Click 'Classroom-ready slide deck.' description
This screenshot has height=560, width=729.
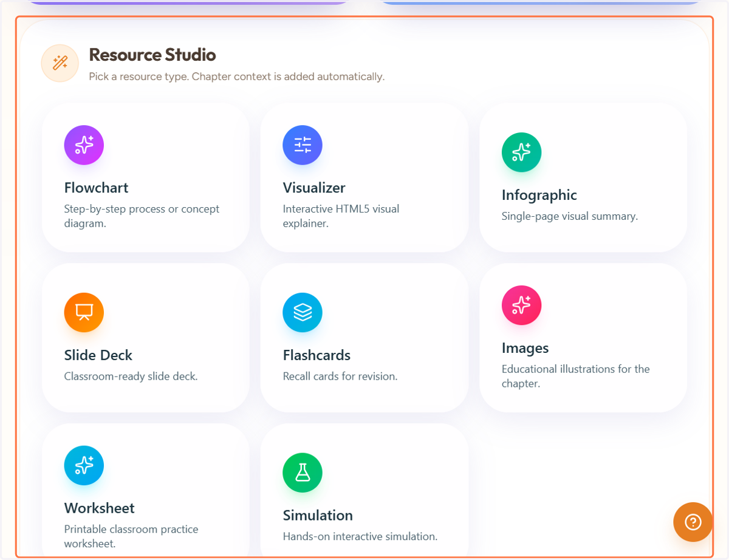click(131, 377)
